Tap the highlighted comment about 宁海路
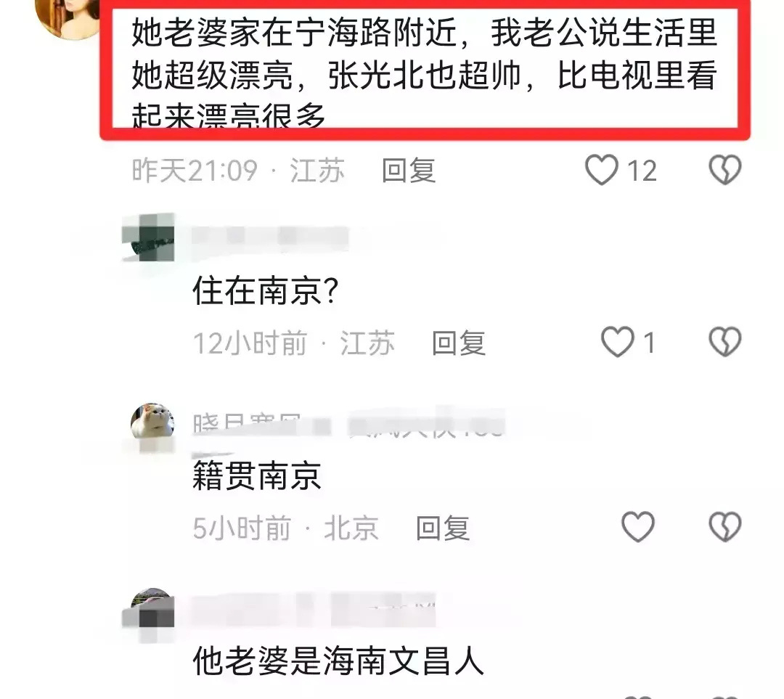 [x=425, y=68]
